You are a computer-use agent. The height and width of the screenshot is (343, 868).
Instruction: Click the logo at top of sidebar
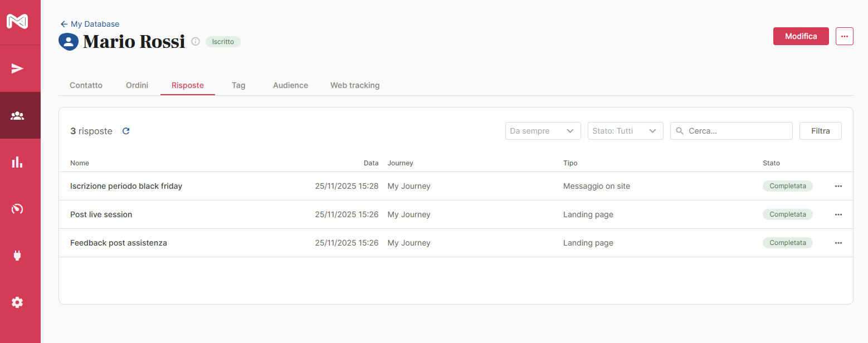coord(17,22)
